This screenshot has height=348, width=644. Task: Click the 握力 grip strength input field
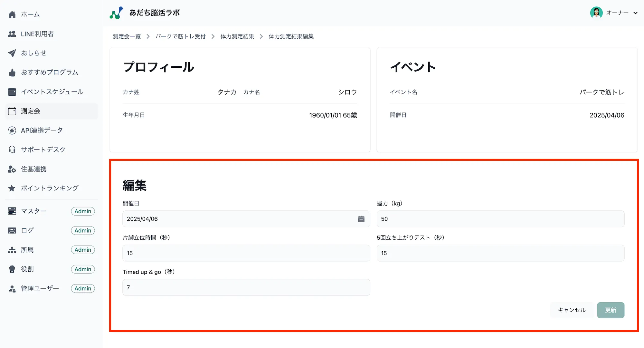click(x=500, y=219)
